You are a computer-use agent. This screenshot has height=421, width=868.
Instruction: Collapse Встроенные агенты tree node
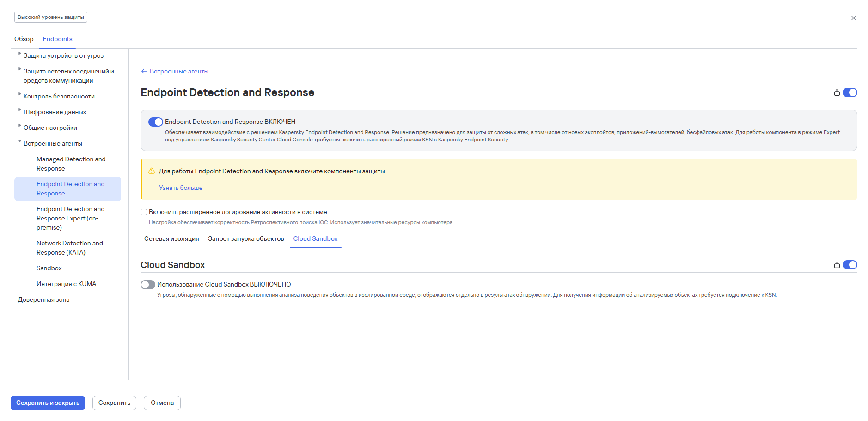coord(19,141)
